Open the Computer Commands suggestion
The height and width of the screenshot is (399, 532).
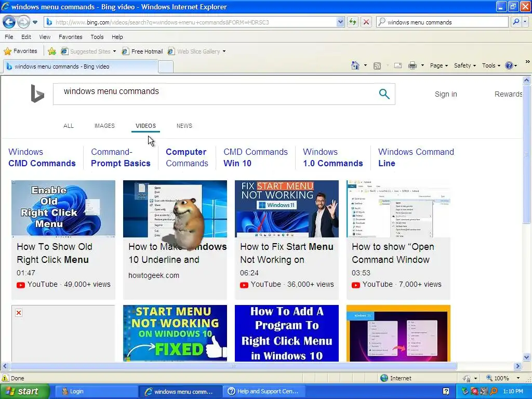187,157
